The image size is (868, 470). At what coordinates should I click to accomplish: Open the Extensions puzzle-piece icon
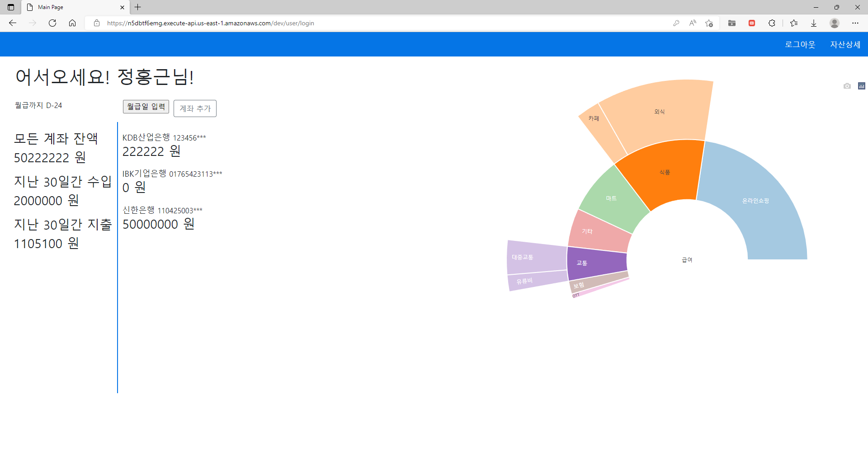[x=772, y=23]
